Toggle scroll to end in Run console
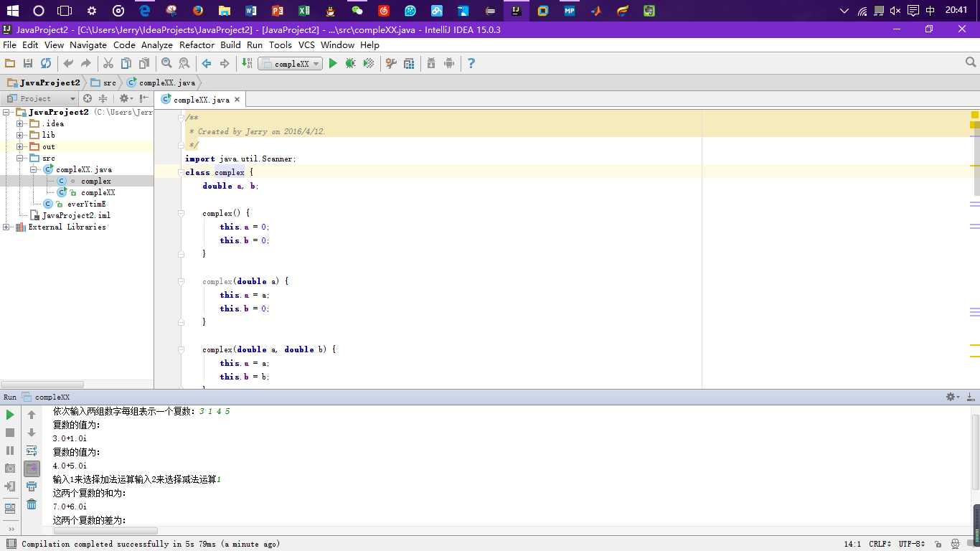Image resolution: width=980 pixels, height=551 pixels. [x=32, y=468]
